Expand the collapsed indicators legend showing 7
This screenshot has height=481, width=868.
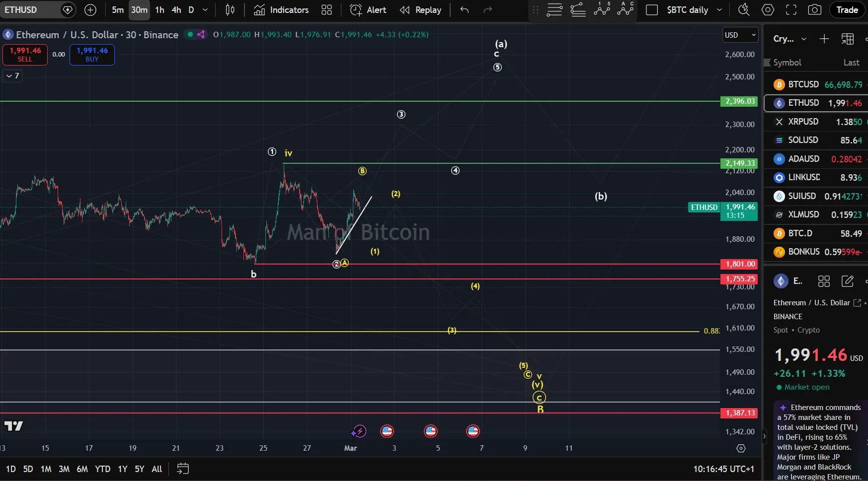click(x=12, y=76)
